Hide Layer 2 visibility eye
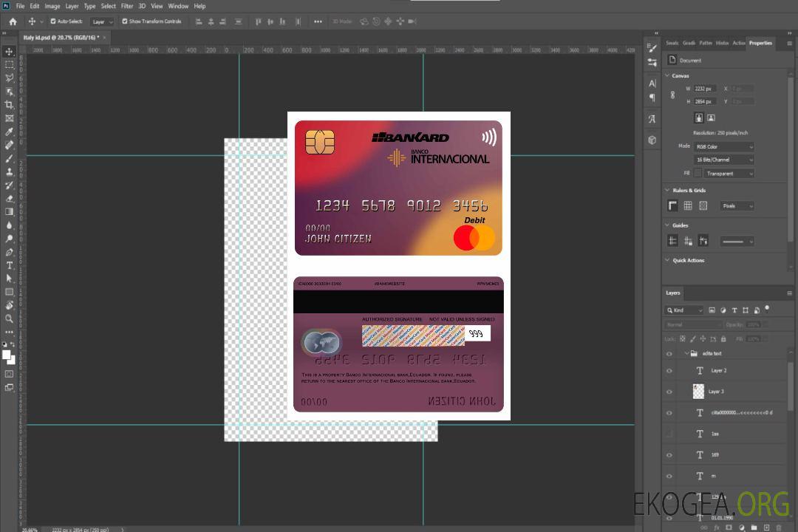798x532 pixels. coord(669,371)
